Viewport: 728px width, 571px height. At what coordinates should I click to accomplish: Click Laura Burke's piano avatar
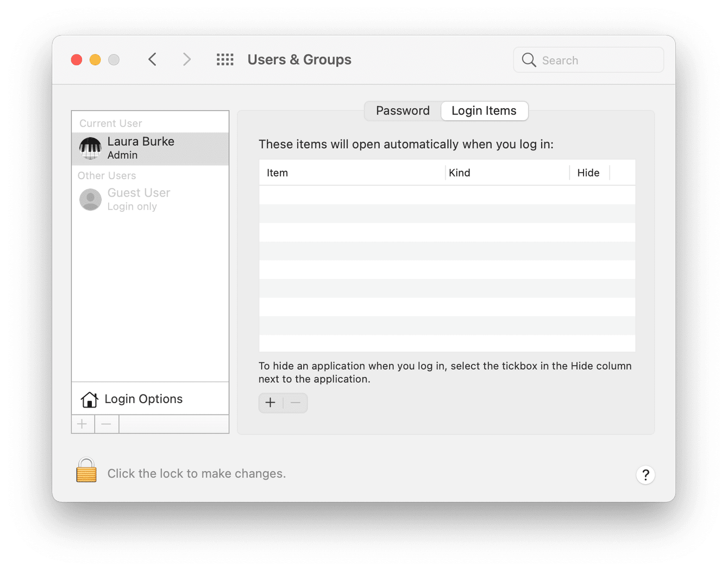90,148
